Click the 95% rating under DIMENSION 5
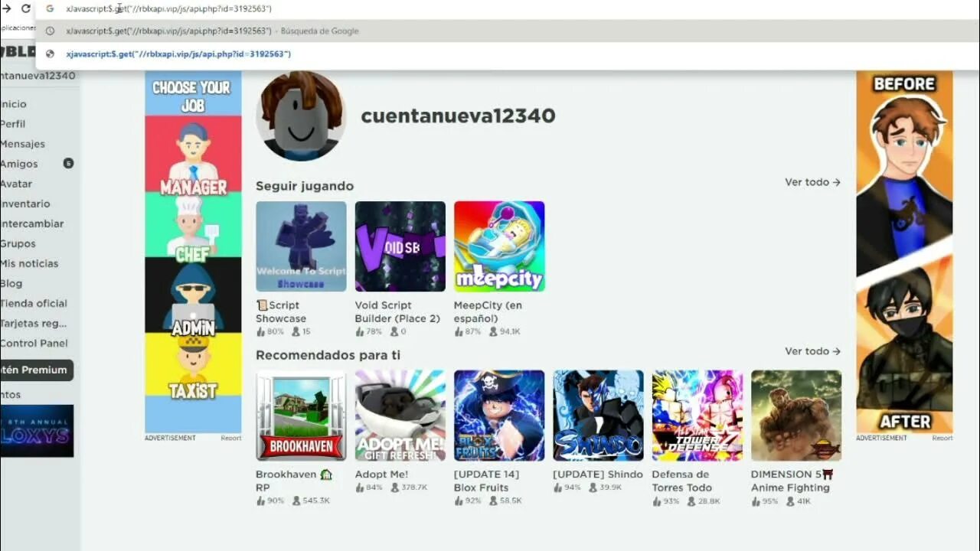 click(x=764, y=500)
